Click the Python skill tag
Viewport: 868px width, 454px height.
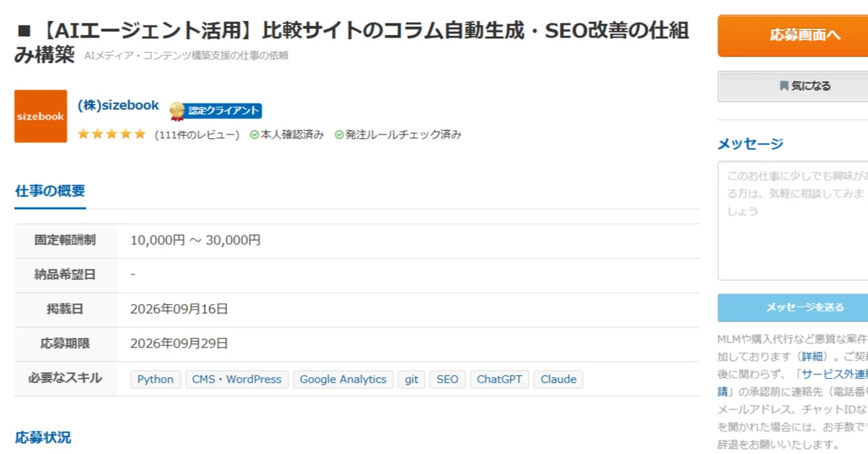point(156,380)
